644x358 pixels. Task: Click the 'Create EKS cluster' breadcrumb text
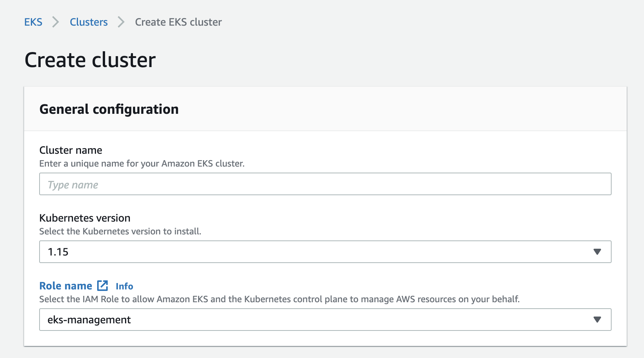pyautogui.click(x=179, y=22)
